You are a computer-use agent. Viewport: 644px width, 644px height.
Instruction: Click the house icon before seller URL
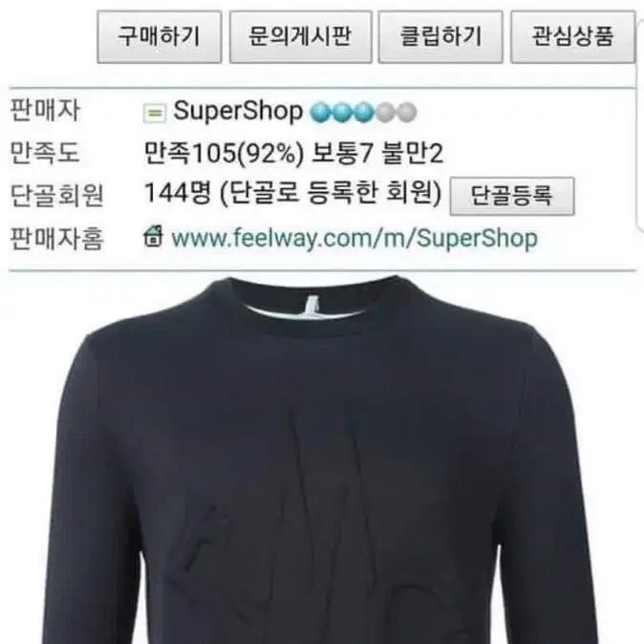[153, 236]
